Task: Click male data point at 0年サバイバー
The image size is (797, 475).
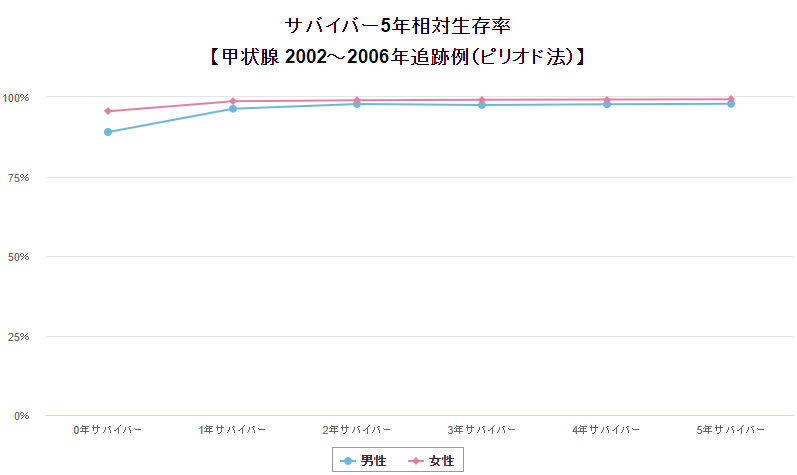Action: (108, 132)
